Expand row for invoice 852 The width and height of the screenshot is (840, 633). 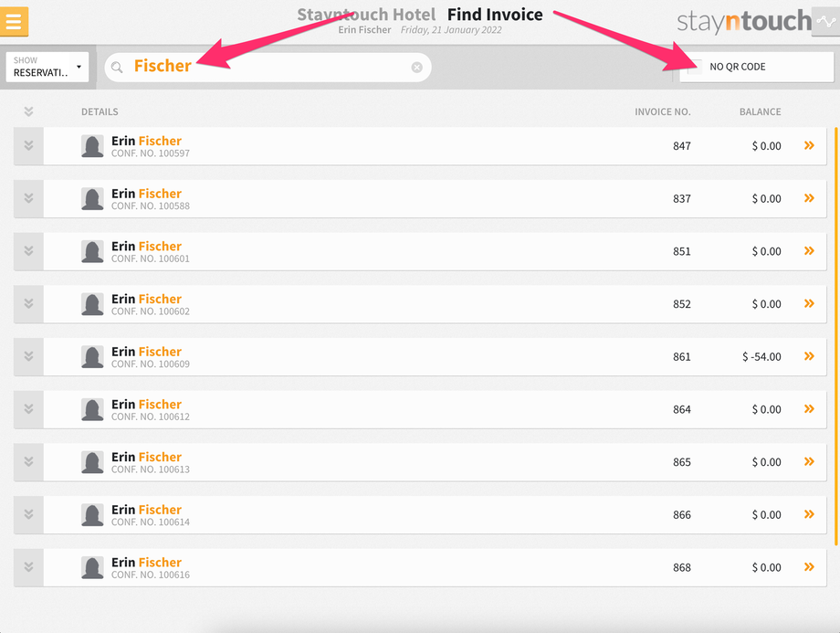coord(28,303)
